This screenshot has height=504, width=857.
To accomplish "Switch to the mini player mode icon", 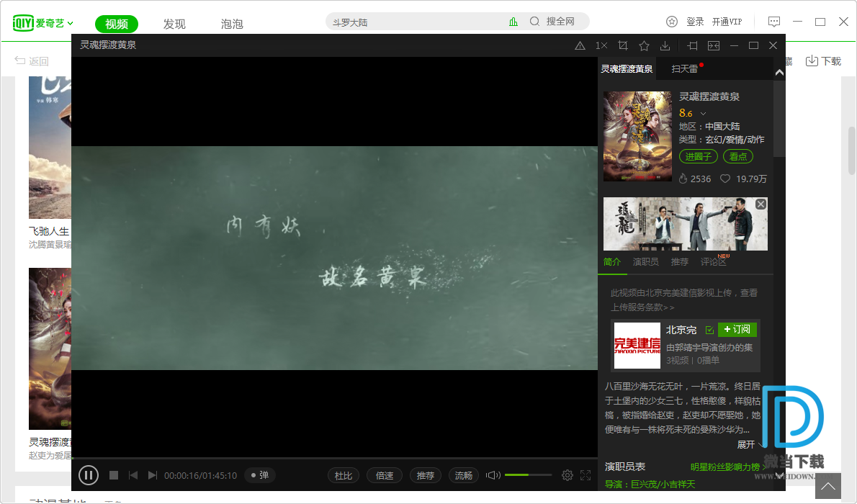I will pos(714,45).
